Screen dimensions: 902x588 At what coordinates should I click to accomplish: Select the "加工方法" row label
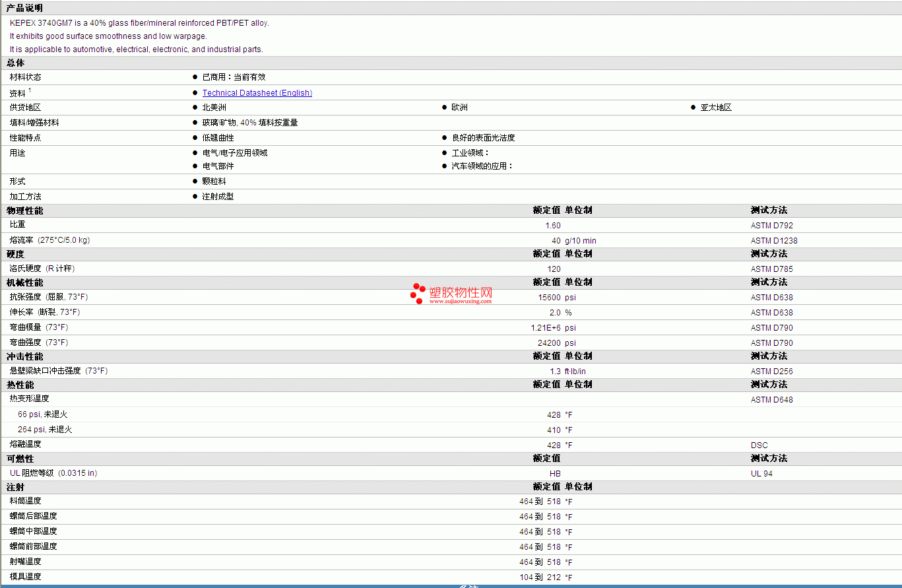point(25,197)
